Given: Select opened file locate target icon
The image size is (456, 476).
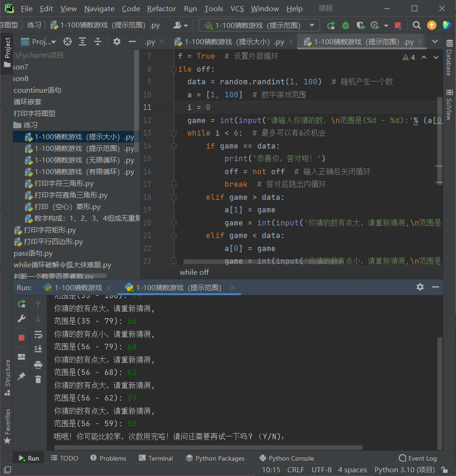Looking at the screenshot, I should click(68, 41).
